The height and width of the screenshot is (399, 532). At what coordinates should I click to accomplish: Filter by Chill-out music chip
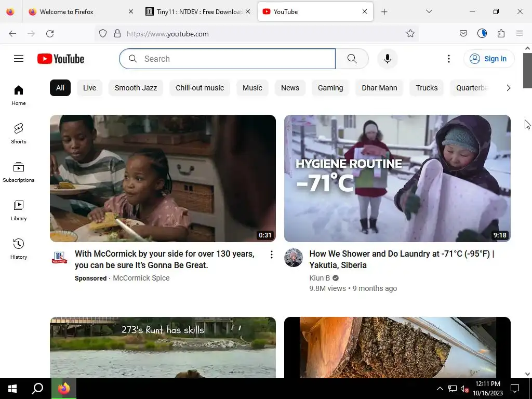pyautogui.click(x=200, y=88)
